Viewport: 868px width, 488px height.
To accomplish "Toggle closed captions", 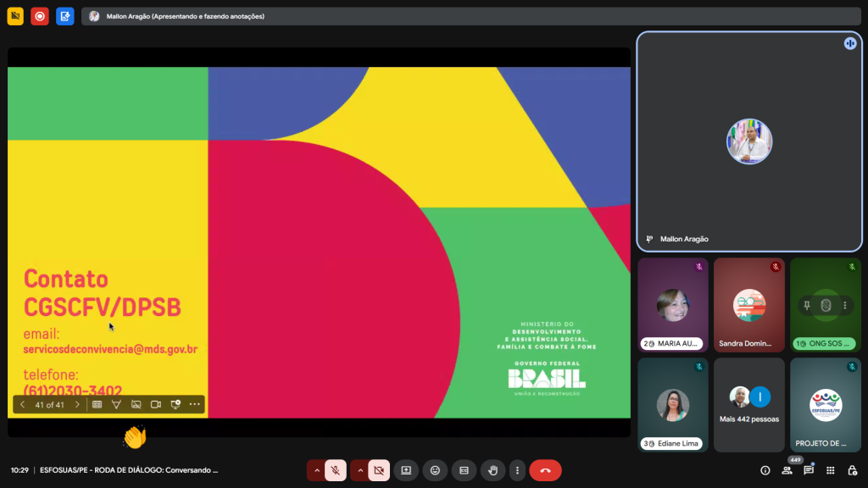I will click(x=464, y=470).
